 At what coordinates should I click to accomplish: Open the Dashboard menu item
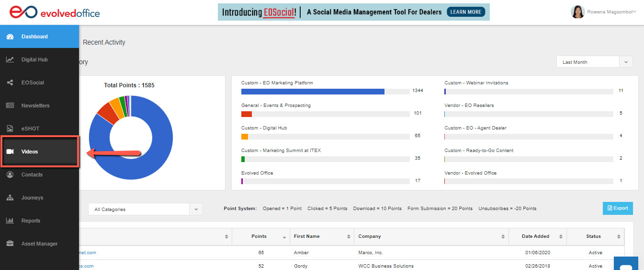click(39, 36)
